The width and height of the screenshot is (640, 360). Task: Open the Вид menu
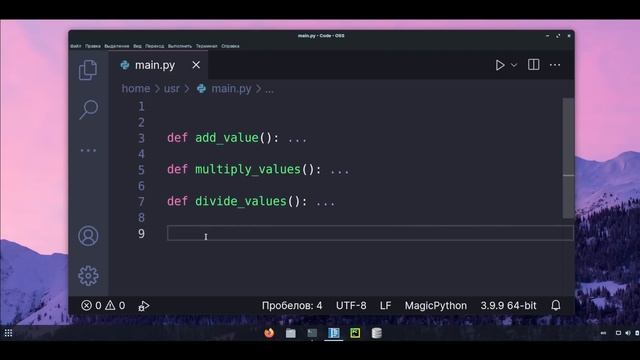click(137, 46)
